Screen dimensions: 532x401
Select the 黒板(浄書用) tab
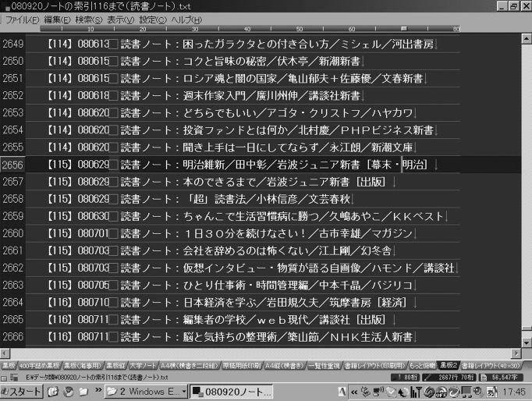[83, 365]
